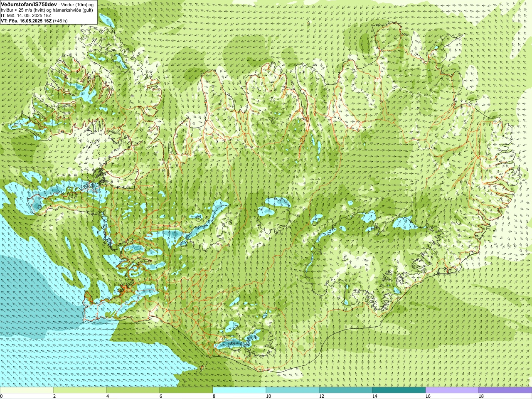Screen dimensions: 532x399
Task: Click the light cyan 8–10 m/s legend swatch
Action: [239, 390]
